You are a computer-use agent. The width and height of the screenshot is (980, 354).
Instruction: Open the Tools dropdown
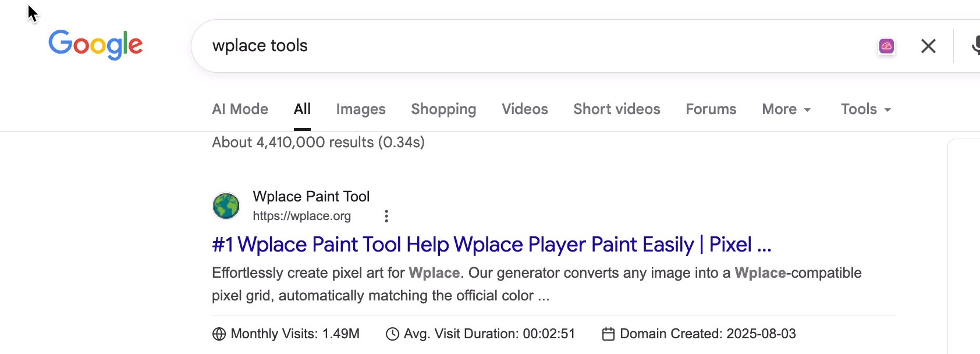865,109
